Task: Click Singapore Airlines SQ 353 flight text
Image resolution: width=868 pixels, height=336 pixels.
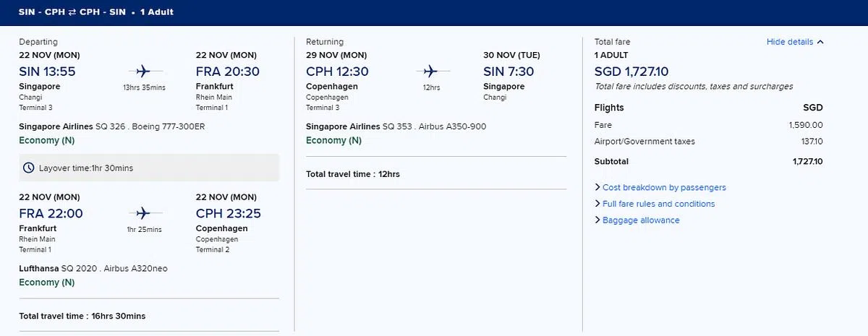Action: pyautogui.click(x=396, y=126)
